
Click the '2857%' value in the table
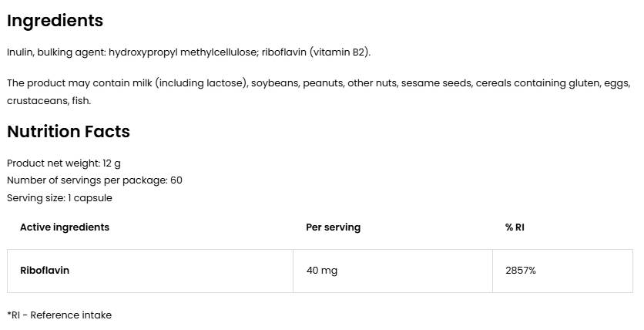520,271
